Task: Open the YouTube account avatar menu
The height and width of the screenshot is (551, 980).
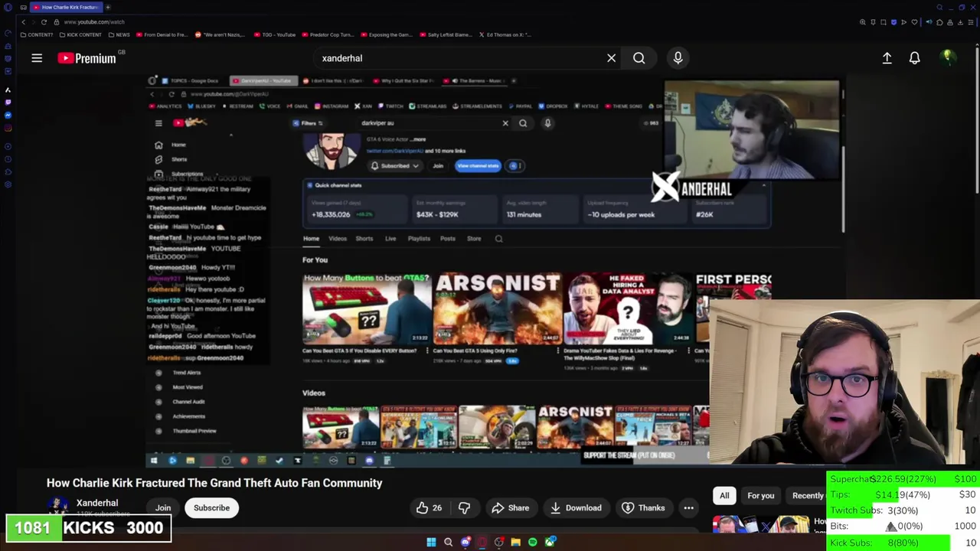Action: (x=947, y=57)
